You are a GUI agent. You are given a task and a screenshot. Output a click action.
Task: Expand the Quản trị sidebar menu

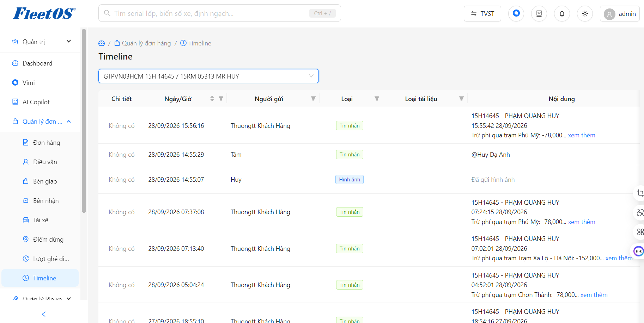pyautogui.click(x=42, y=42)
